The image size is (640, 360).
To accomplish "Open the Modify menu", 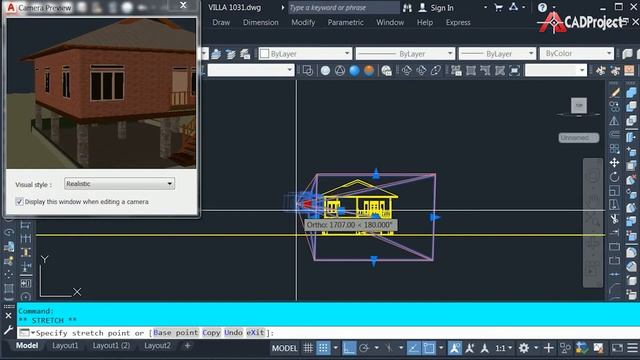I will pos(303,22).
